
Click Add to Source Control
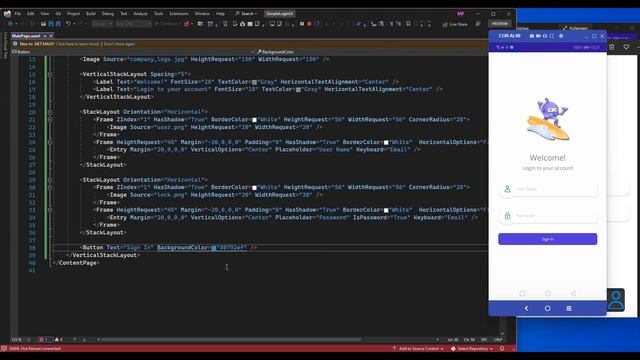pos(418,349)
